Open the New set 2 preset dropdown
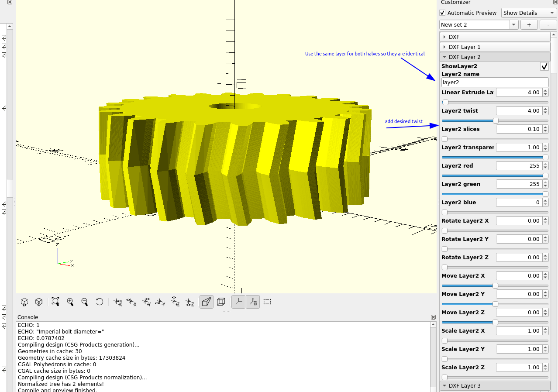558x392 pixels. tap(513, 24)
